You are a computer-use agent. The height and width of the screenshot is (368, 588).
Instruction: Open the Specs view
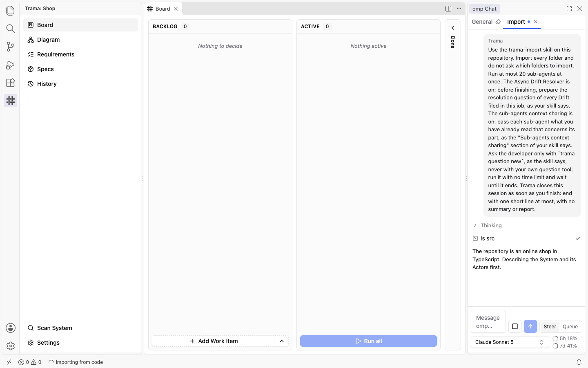(81, 69)
